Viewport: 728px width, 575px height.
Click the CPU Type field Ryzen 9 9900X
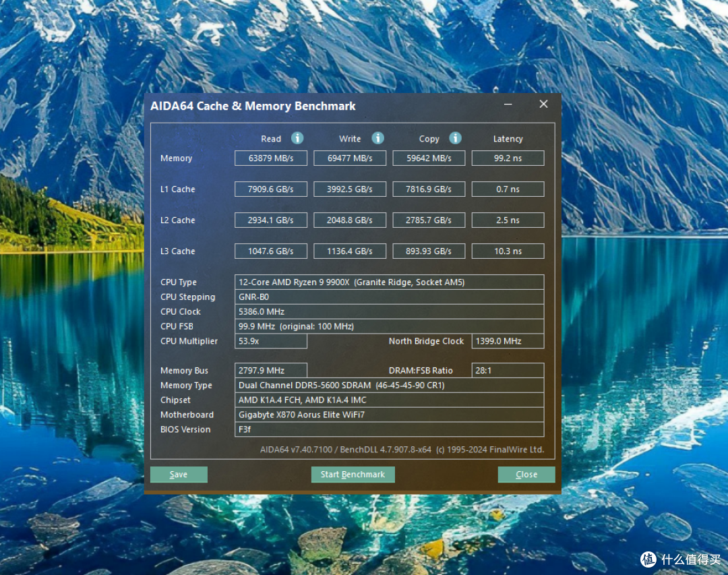tap(389, 282)
